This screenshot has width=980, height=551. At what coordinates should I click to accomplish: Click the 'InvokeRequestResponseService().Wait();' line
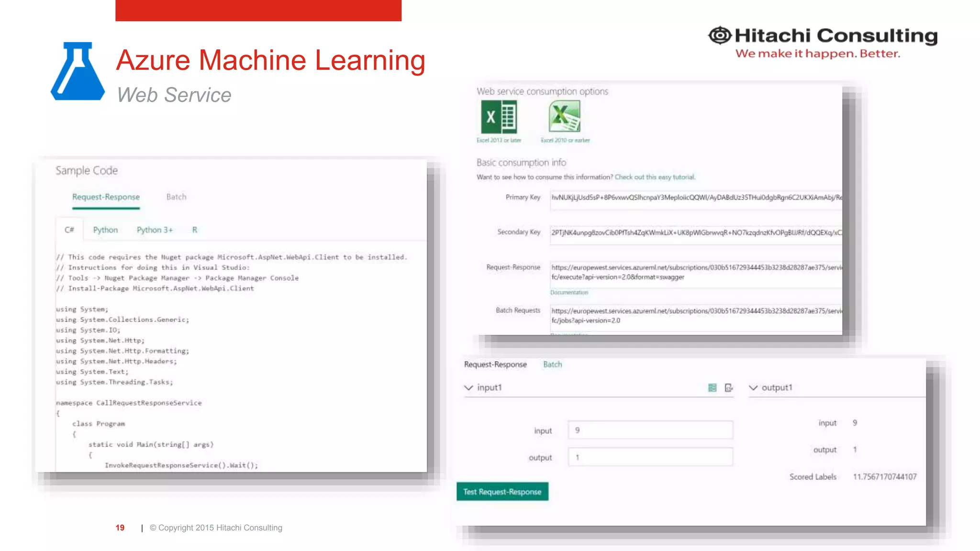tap(181, 465)
